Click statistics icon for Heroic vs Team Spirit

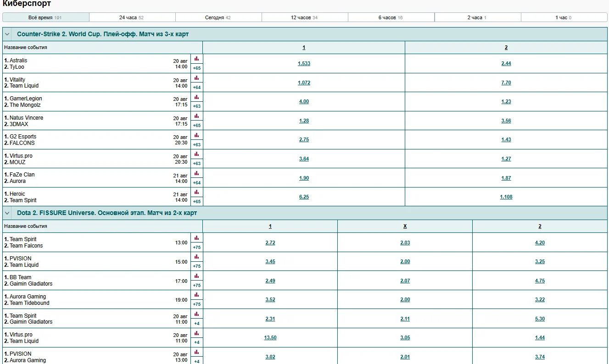click(196, 193)
